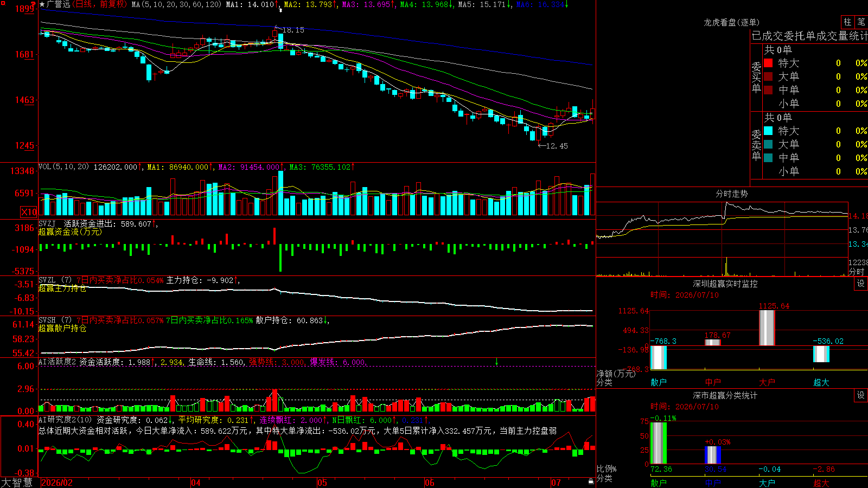Screen dimensions: 868x488
Task: Switch 龙虎看盘 to 笔 tick view
Action: [861, 22]
